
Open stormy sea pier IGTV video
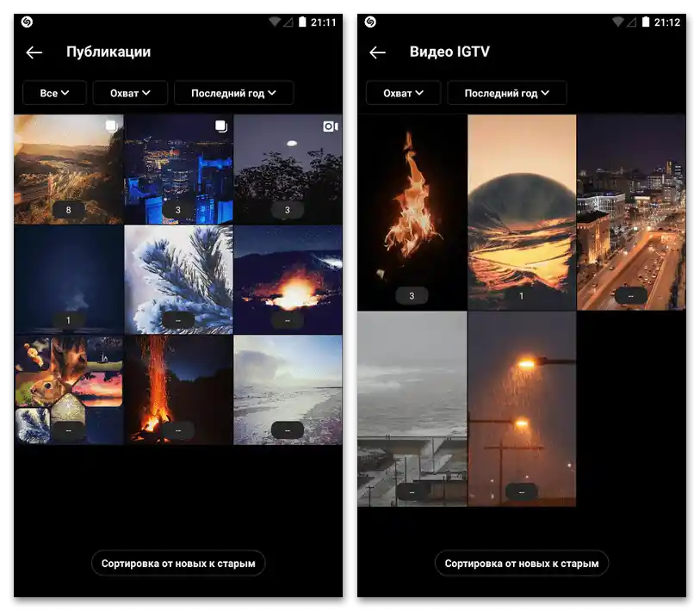coord(412,409)
